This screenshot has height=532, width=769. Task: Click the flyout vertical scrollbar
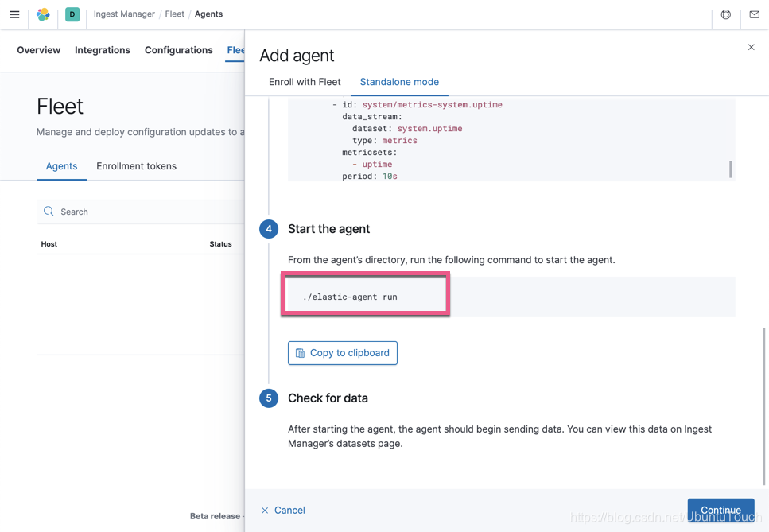click(x=763, y=406)
